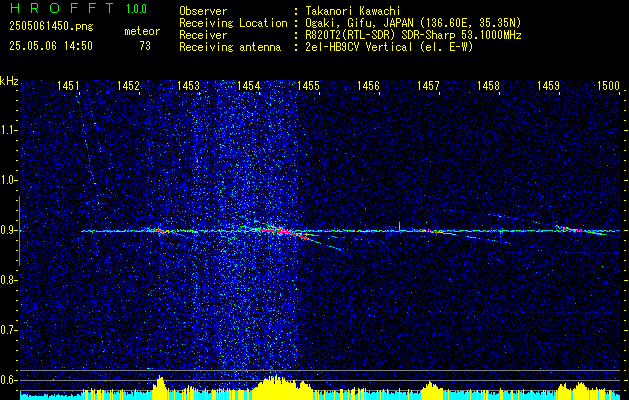Screen dimensions: 629x400
Task: Click the kHz axis unit label
Action: point(9,81)
